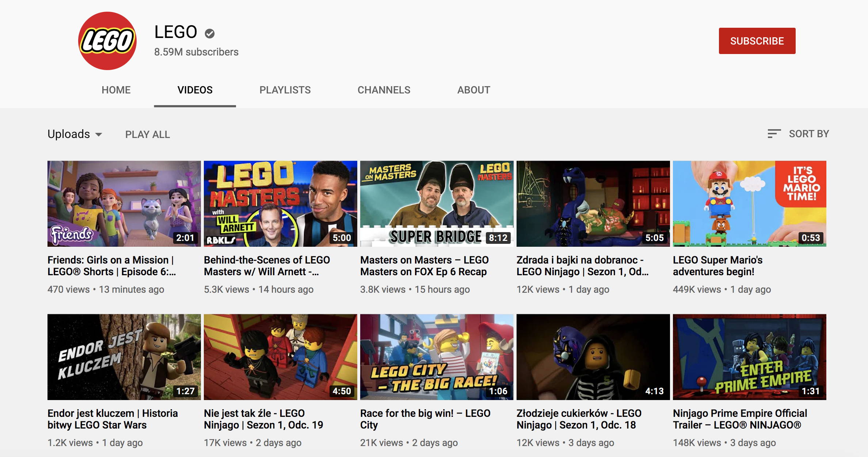Click title Friends: Girls on a Mission

112,266
